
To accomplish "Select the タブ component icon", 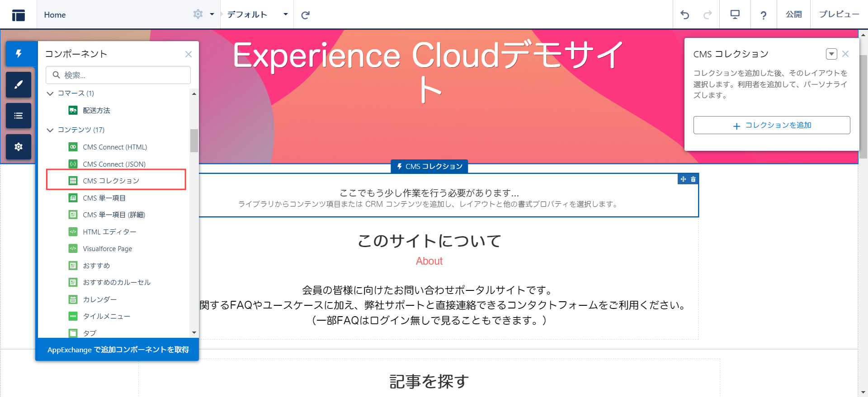I will point(73,333).
